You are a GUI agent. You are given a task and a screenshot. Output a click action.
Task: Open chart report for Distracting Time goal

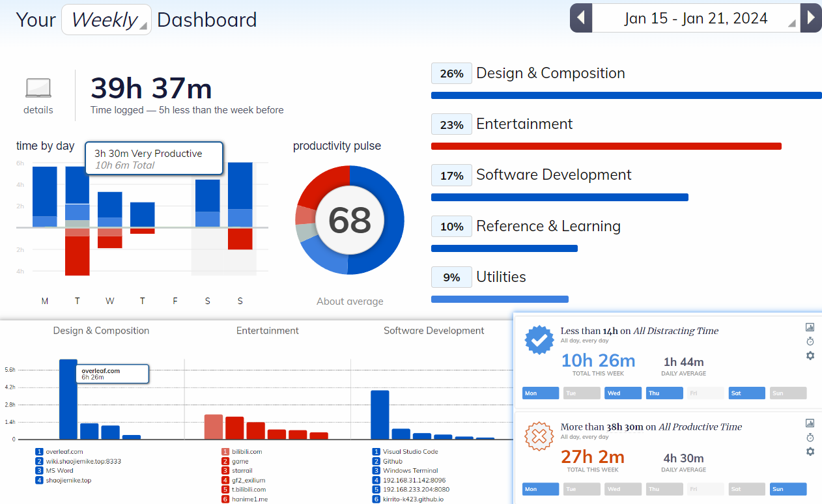810,328
